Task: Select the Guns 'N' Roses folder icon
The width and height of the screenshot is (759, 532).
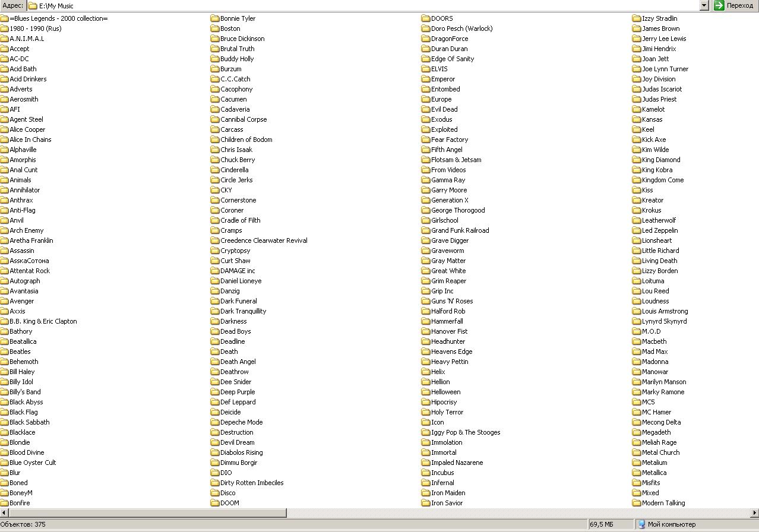Action: coord(426,301)
